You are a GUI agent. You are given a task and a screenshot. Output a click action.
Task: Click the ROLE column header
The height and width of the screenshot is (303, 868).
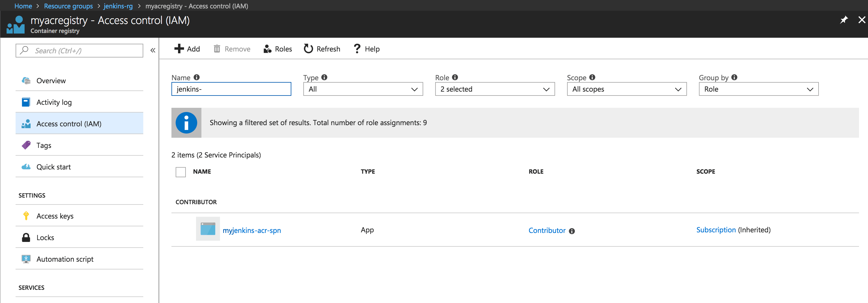pos(536,171)
